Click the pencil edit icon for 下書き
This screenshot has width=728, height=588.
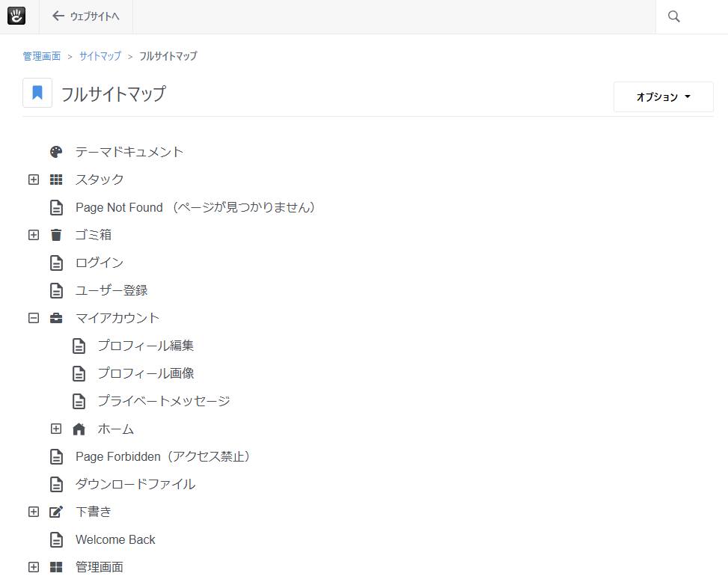[x=56, y=512]
